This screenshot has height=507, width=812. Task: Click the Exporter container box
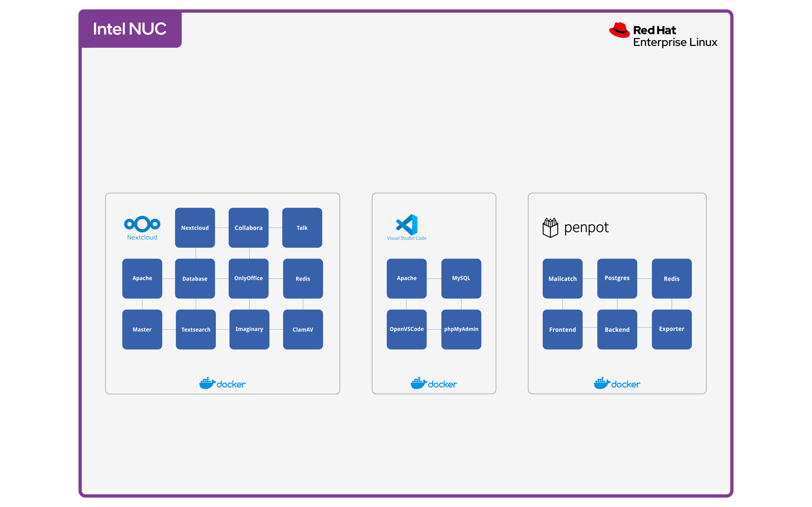coord(671,329)
